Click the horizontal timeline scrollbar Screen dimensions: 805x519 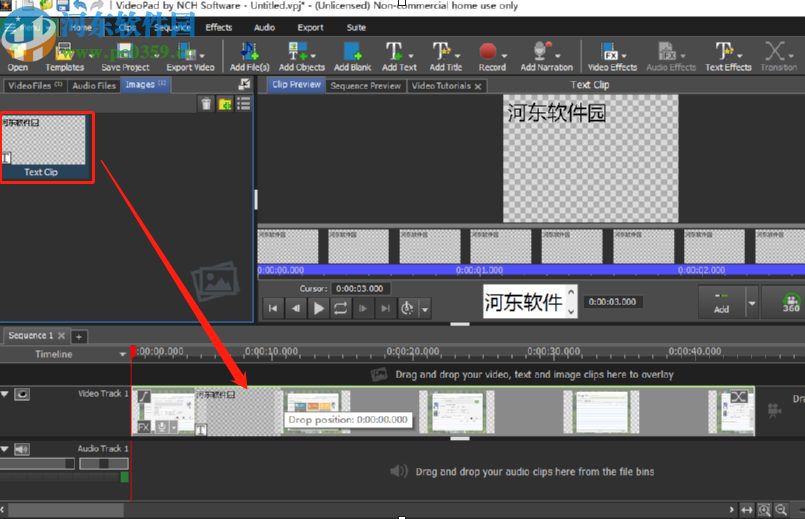point(66,510)
